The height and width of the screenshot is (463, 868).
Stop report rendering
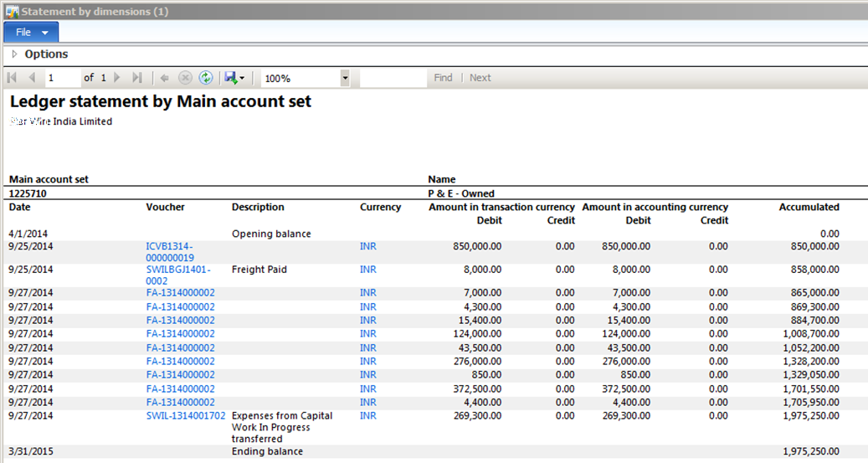point(185,78)
